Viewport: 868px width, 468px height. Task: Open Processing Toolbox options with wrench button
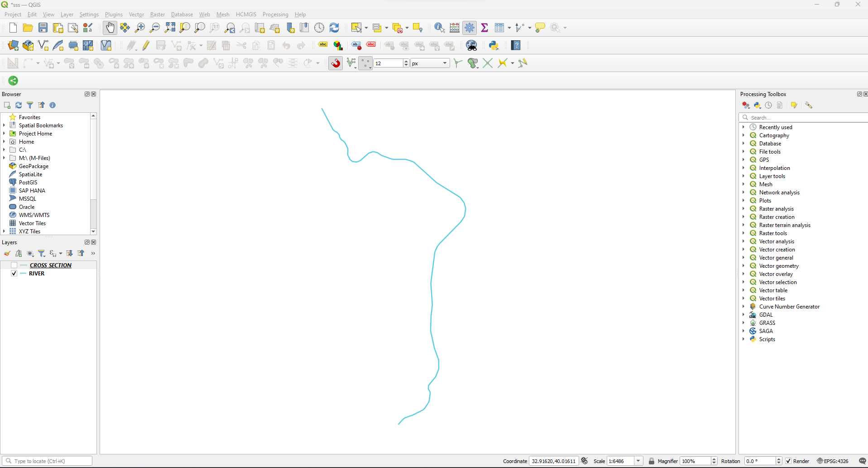[809, 105]
